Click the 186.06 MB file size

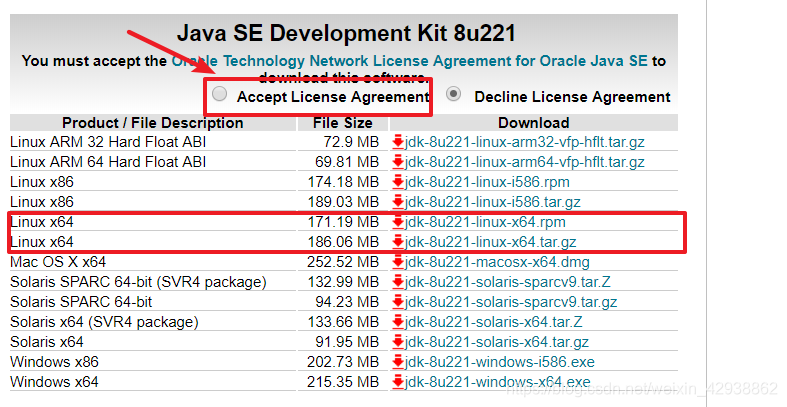[343, 242]
